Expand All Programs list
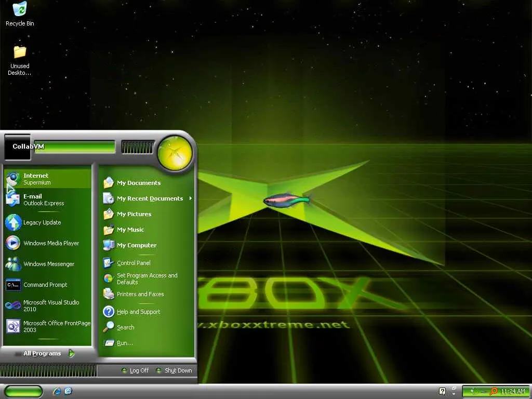532x399 pixels. (x=48, y=353)
